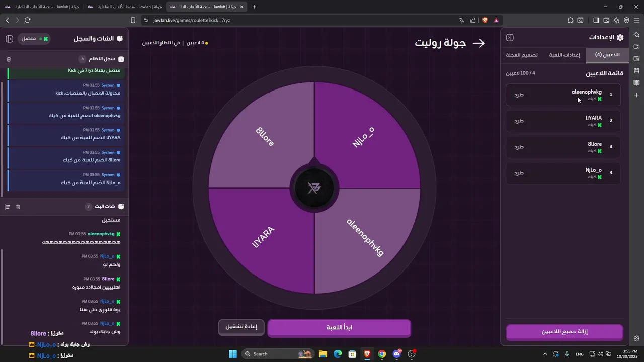The image size is (644, 362).
Task: Start the roulette game
Action: click(339, 328)
